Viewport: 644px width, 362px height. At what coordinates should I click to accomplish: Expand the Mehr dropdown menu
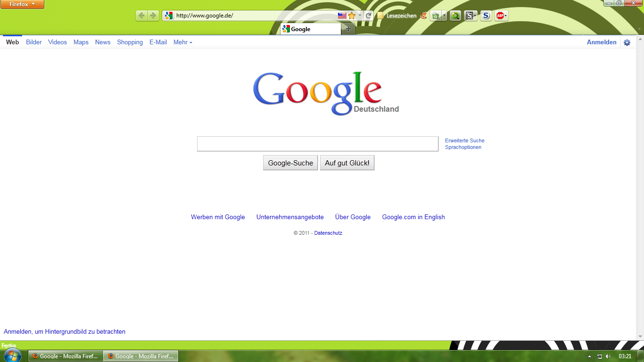coord(183,42)
